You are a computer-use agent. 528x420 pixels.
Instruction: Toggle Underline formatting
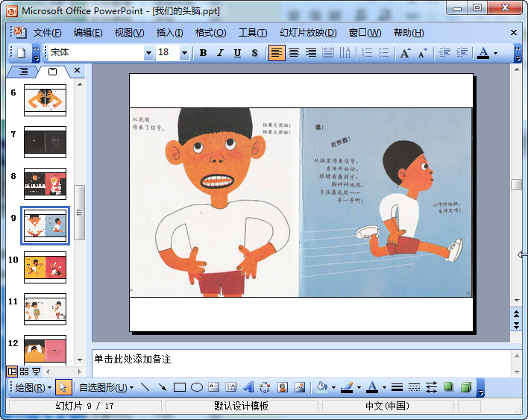tap(237, 53)
